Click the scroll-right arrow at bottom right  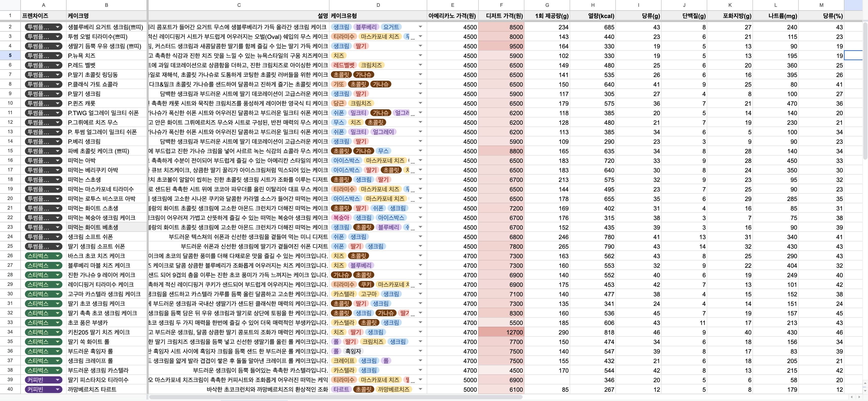(859, 397)
